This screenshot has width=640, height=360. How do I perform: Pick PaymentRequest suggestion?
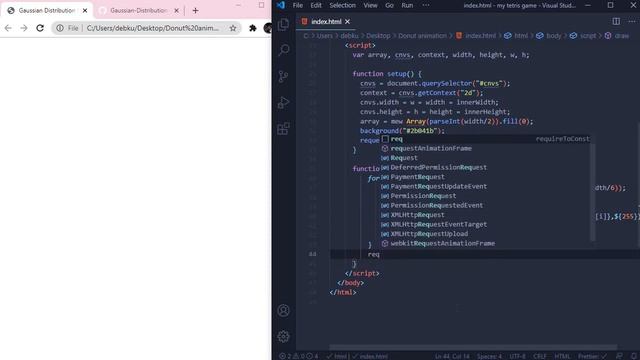486,177
